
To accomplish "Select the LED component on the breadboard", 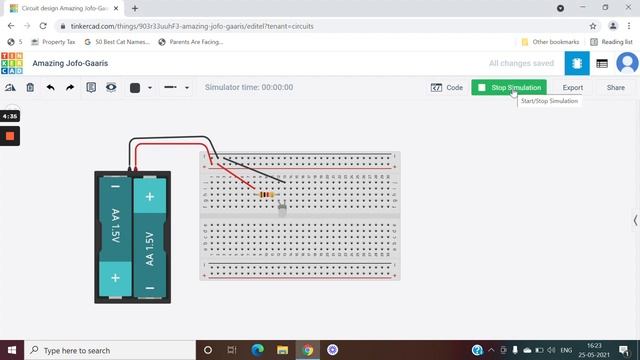I will click(282, 207).
